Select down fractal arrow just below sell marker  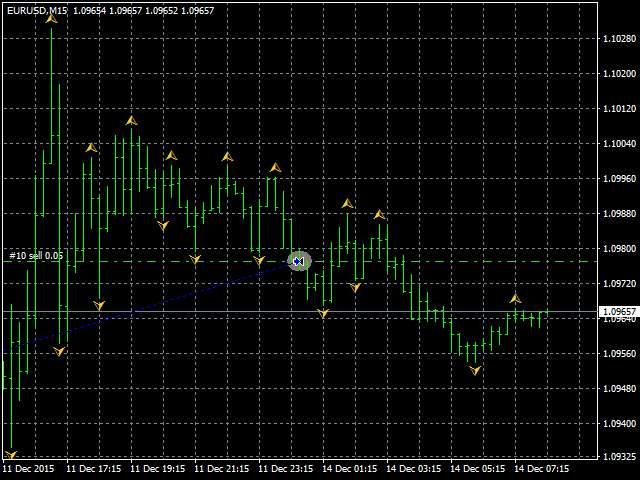click(323, 314)
